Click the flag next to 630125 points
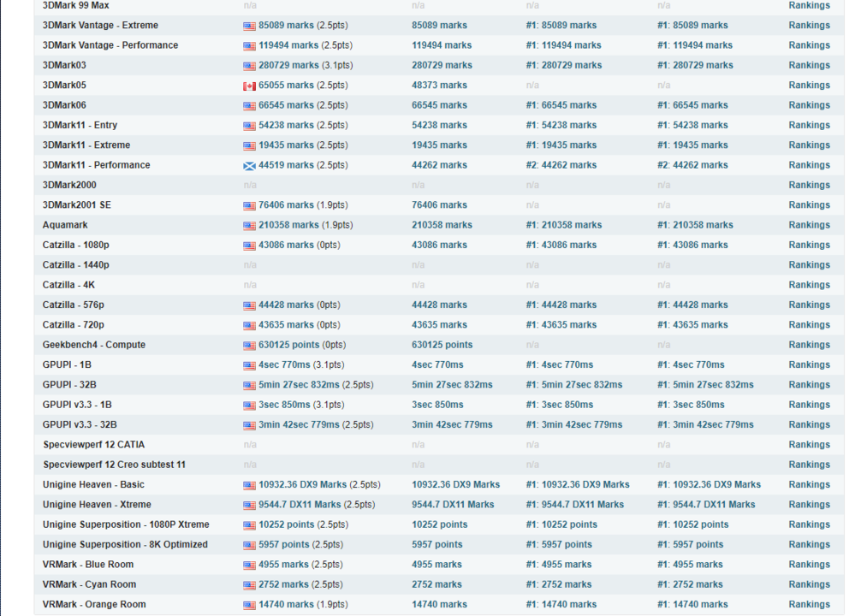Screen dimensions: 867x616 click(x=249, y=346)
